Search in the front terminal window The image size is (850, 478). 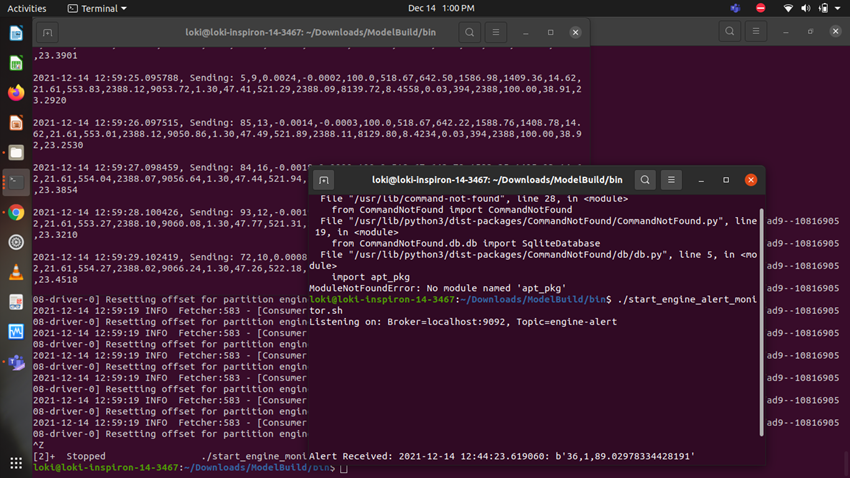pyautogui.click(x=645, y=180)
